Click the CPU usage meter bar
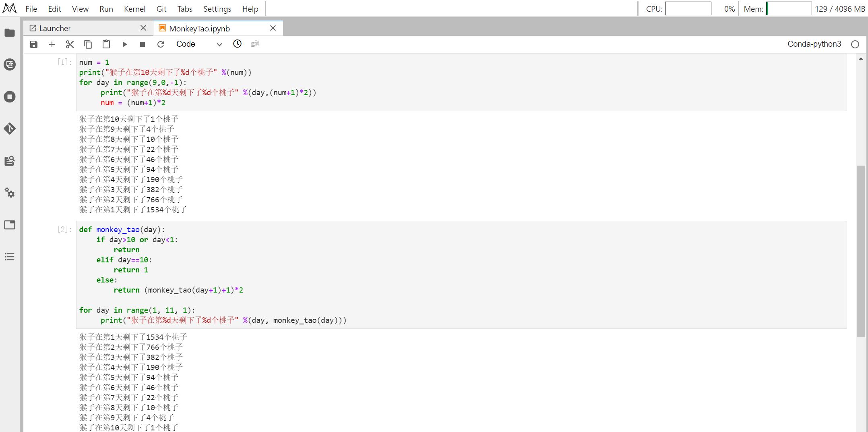The width and height of the screenshot is (868, 432). (x=688, y=9)
